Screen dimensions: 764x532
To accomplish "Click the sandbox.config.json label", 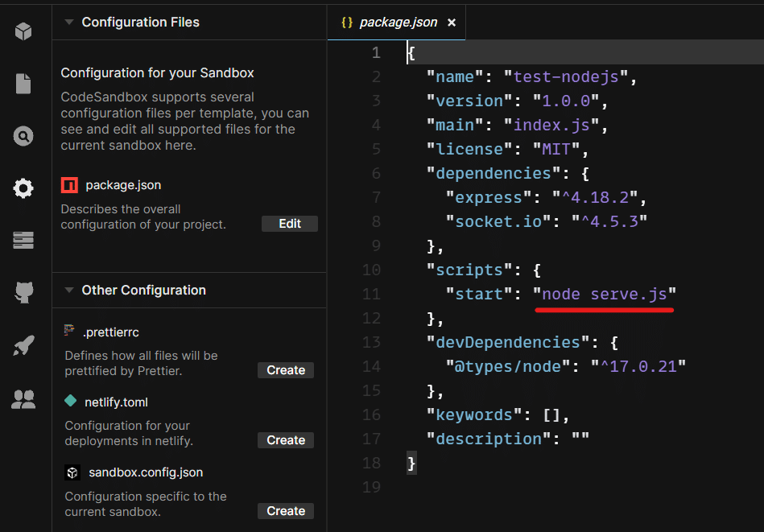I will pos(146,472).
